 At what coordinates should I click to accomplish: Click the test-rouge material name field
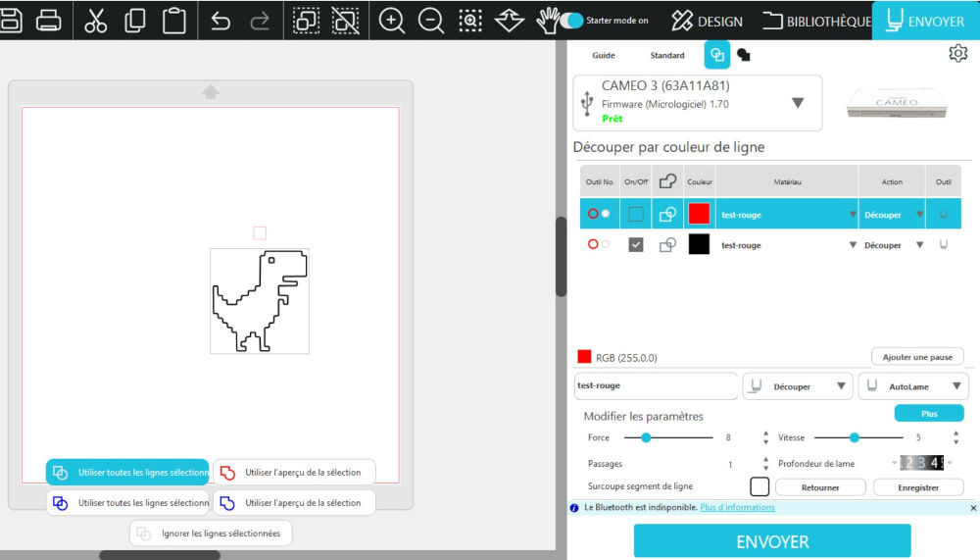[656, 385]
